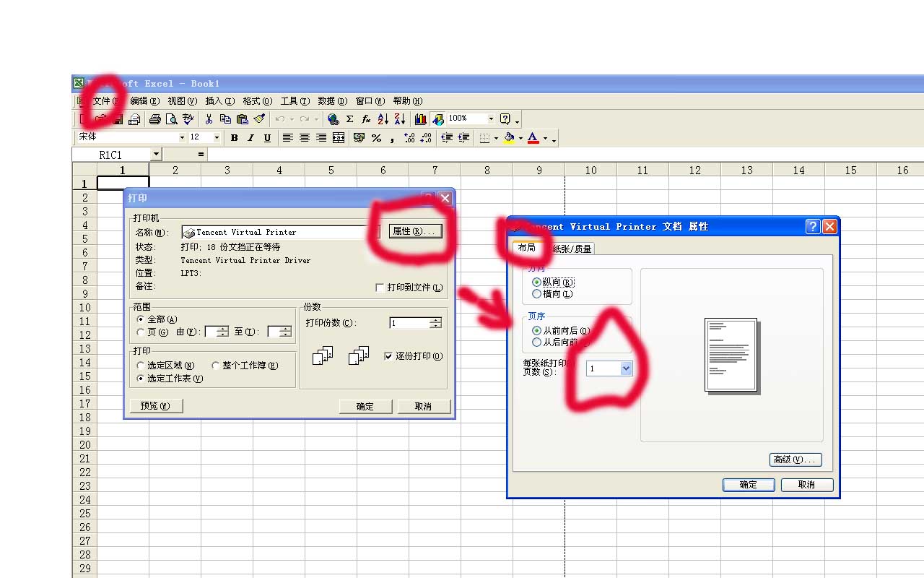Screen dimensions: 924x578
Task: Apply Currency style icon
Action: 359,138
